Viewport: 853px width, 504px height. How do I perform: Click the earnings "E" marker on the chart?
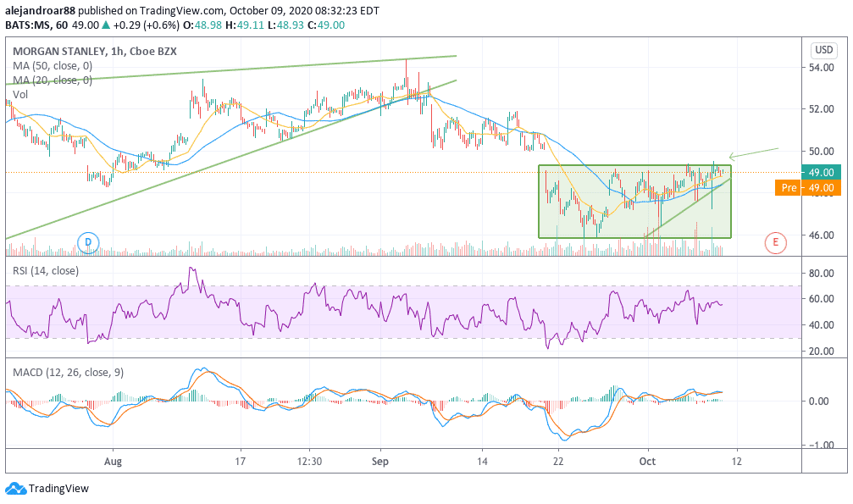coord(775,243)
